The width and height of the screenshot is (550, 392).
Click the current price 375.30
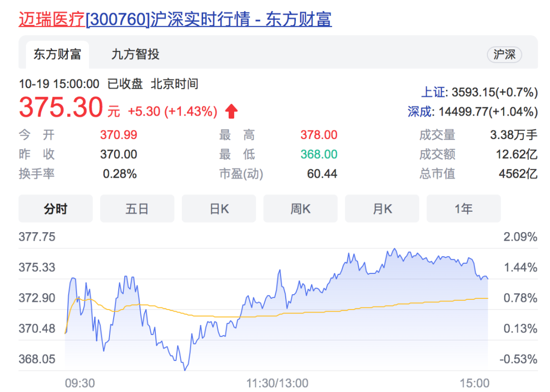61,108
